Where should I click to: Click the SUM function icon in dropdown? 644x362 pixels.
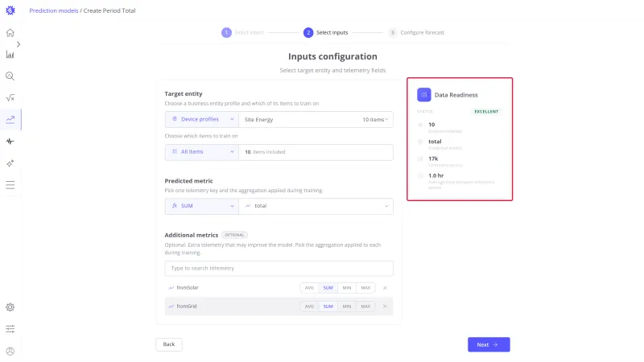click(175, 206)
